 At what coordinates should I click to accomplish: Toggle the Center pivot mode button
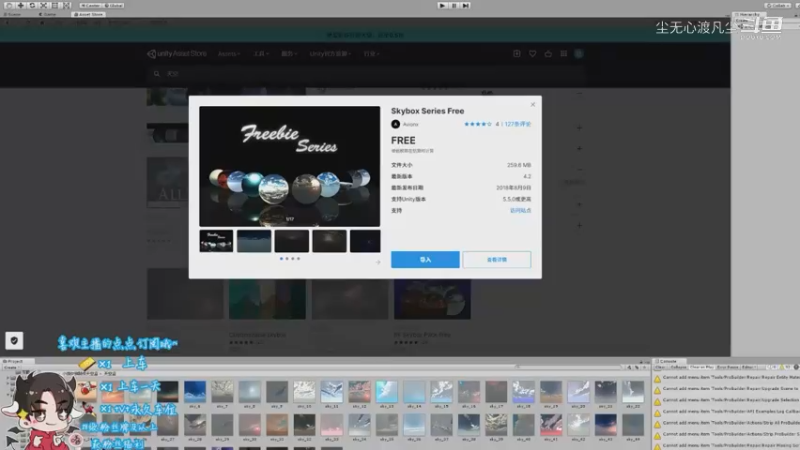click(90, 5)
